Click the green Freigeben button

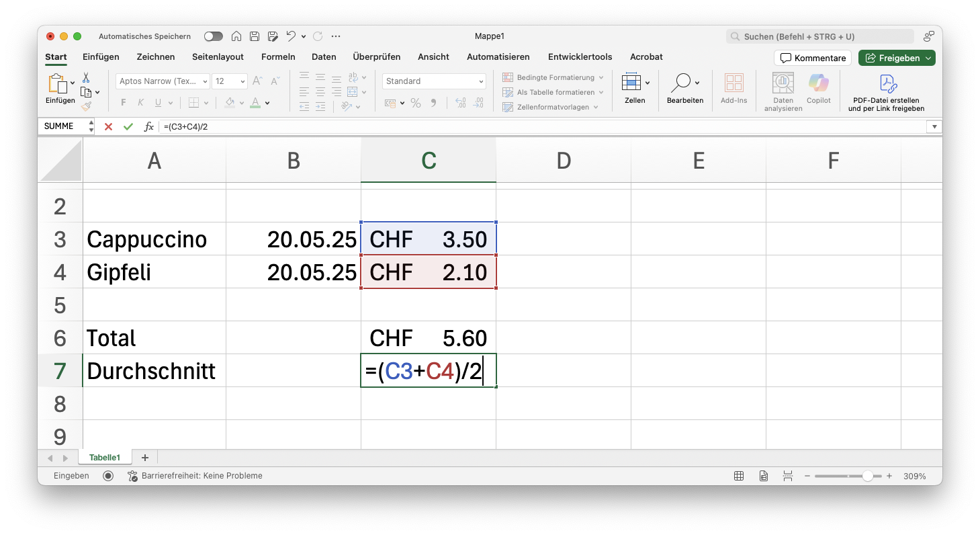click(x=896, y=58)
